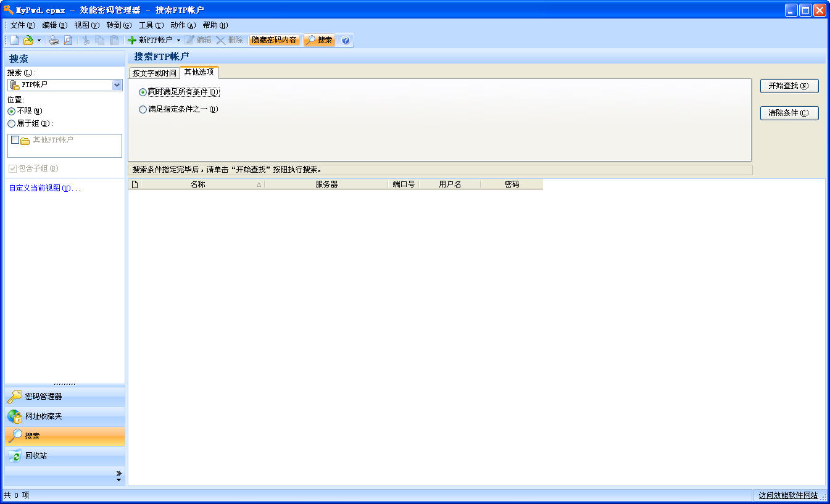This screenshot has width=830, height=504.
Task: Select the 其他选项 tab
Action: point(199,72)
